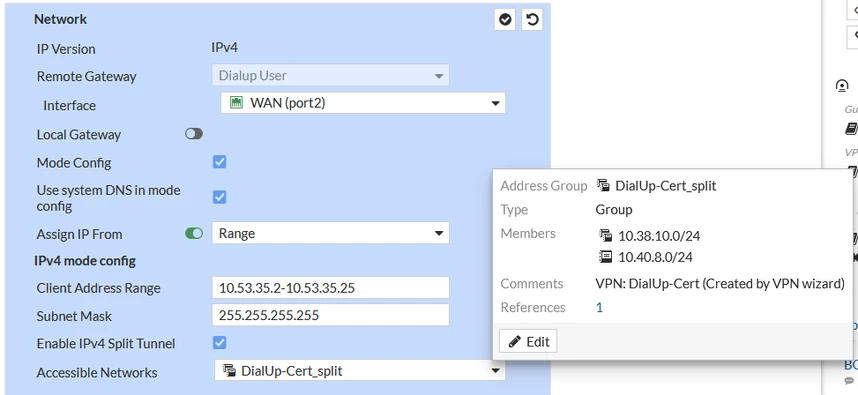
Task: Select member 10.40.8.0/24 in tooltip
Action: coord(656,257)
